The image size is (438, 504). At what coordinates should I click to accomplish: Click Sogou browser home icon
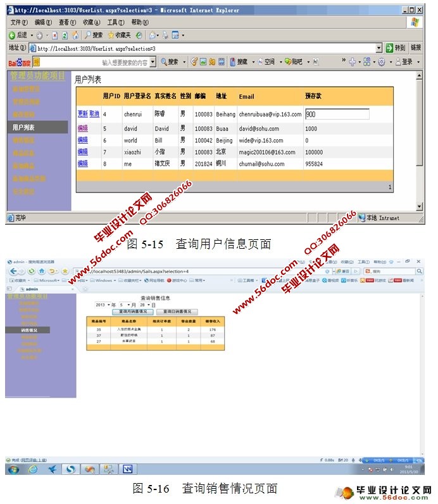[42, 271]
